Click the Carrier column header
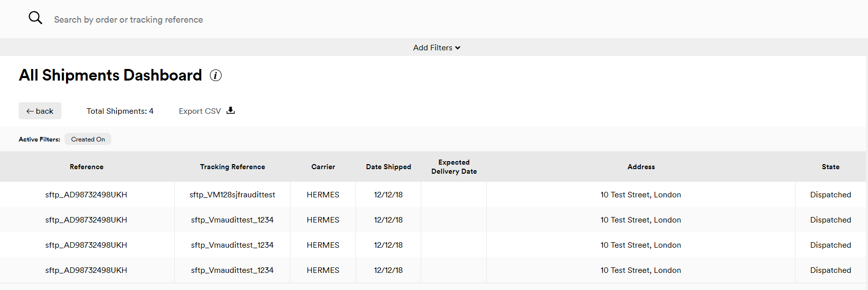The width and height of the screenshot is (868, 290). coord(323,167)
